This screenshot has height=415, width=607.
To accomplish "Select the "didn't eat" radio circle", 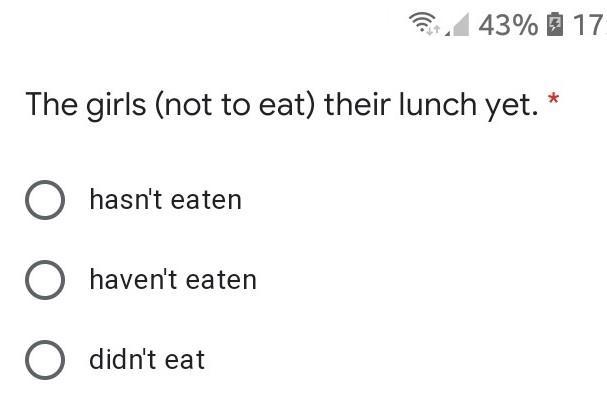I will pos(45,360).
